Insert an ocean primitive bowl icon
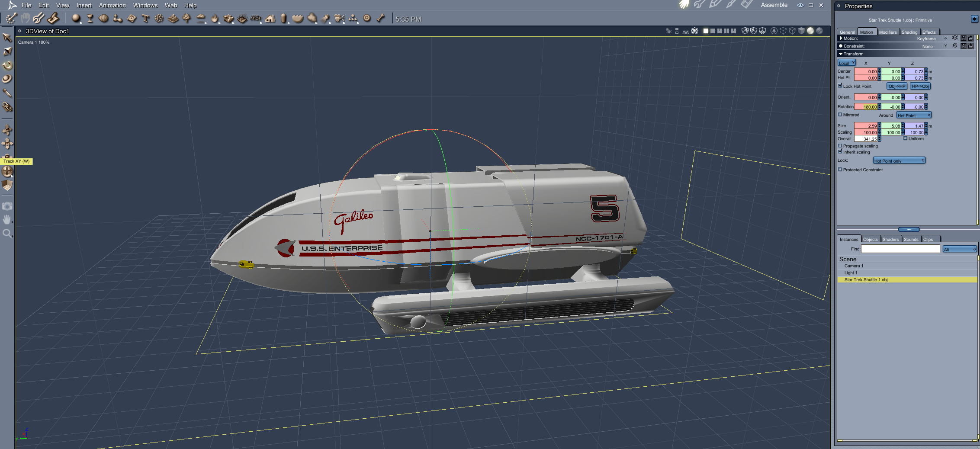 tap(298, 18)
